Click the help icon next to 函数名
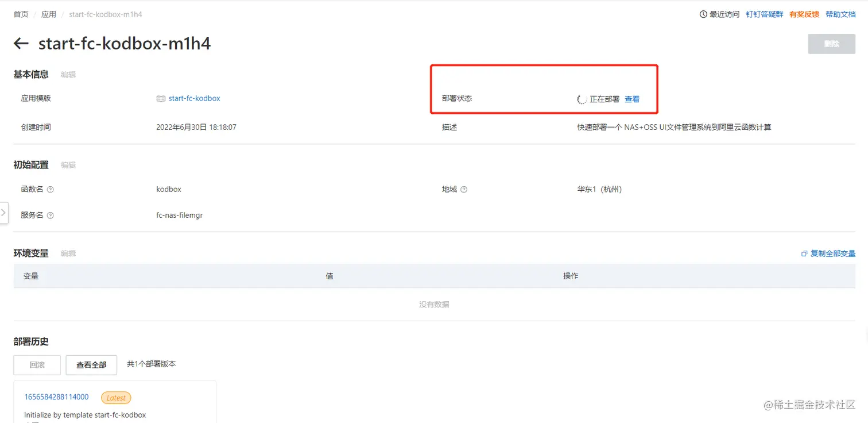 tap(51, 190)
